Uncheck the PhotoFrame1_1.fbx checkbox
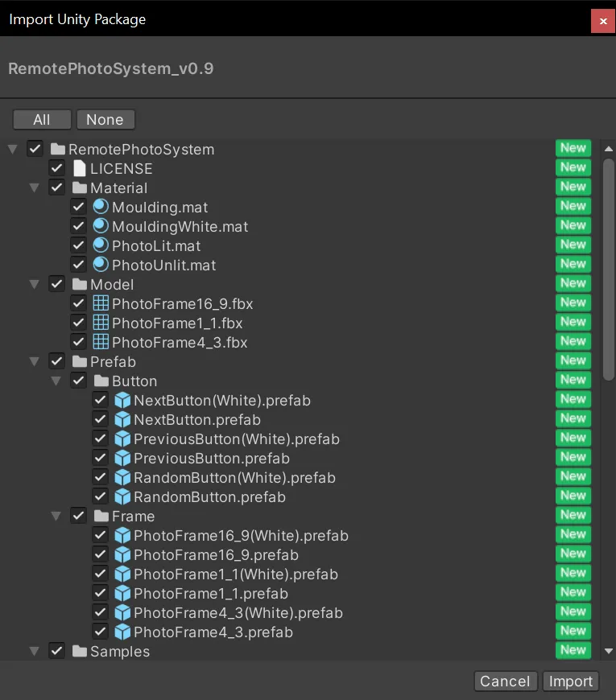This screenshot has height=700, width=616. (79, 323)
